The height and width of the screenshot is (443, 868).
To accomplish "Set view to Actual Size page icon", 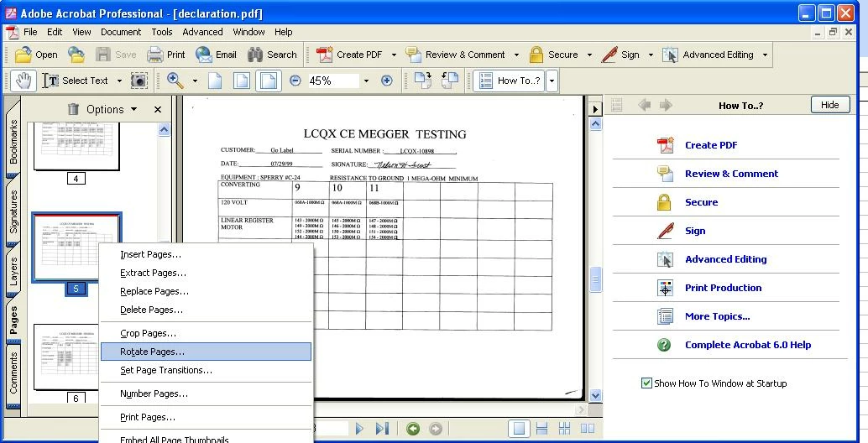I will 215,81.
